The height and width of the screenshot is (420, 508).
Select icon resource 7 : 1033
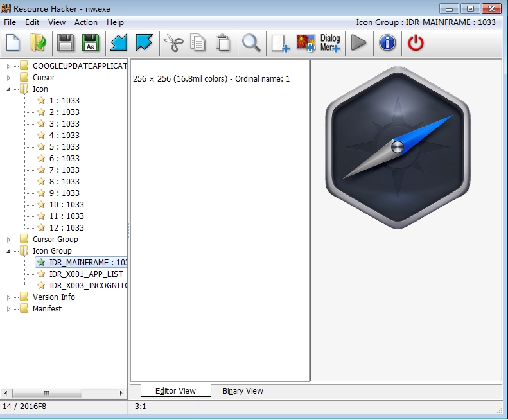click(x=64, y=170)
